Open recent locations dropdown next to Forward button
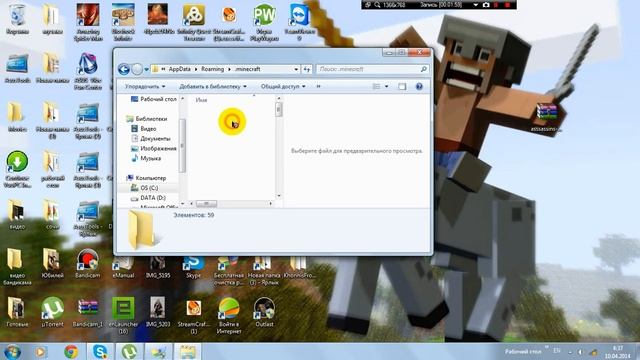 (x=147, y=69)
